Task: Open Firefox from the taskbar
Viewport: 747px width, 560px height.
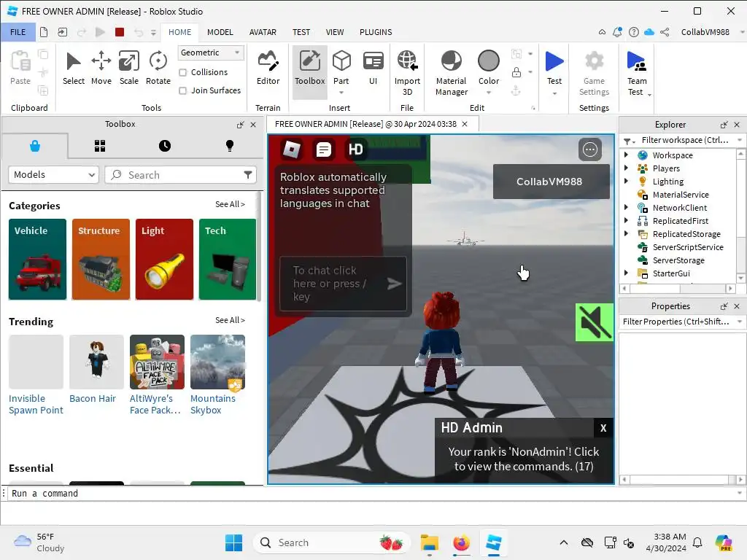Action: click(x=461, y=542)
